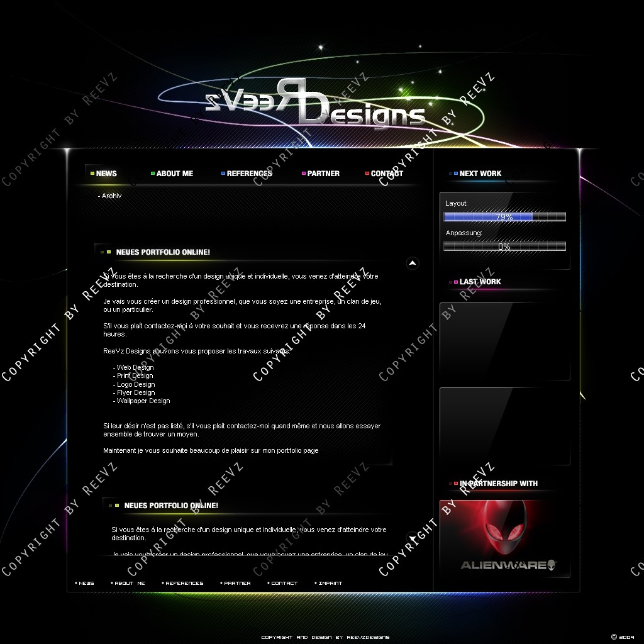
Task: Open the first Last Work thumbnail
Action: click(504, 341)
